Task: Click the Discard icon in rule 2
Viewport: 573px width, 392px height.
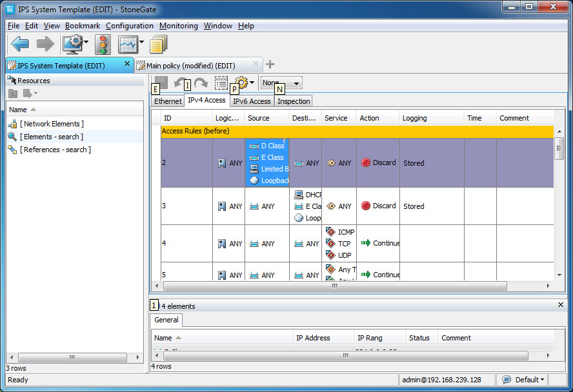Action: [366, 162]
